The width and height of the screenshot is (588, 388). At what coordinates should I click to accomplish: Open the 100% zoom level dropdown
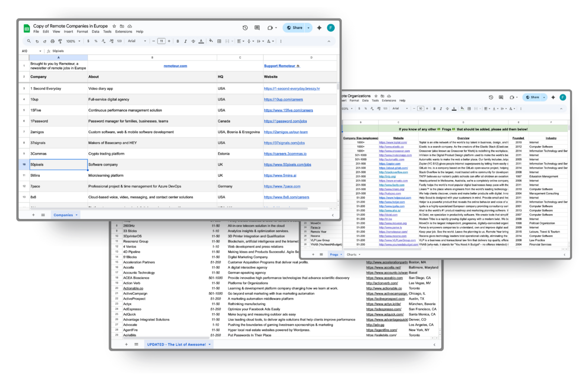point(73,41)
